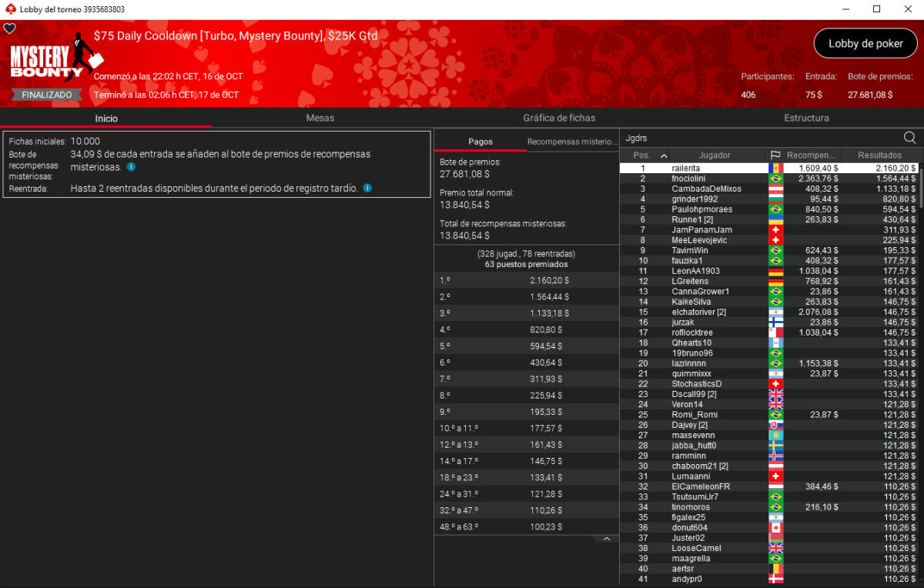Collapse the payouts list with the chevron
Screen dimensions: 924x588
[606, 540]
